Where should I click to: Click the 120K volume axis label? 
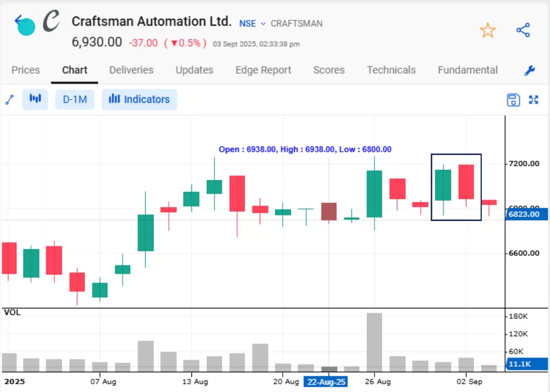[518, 334]
